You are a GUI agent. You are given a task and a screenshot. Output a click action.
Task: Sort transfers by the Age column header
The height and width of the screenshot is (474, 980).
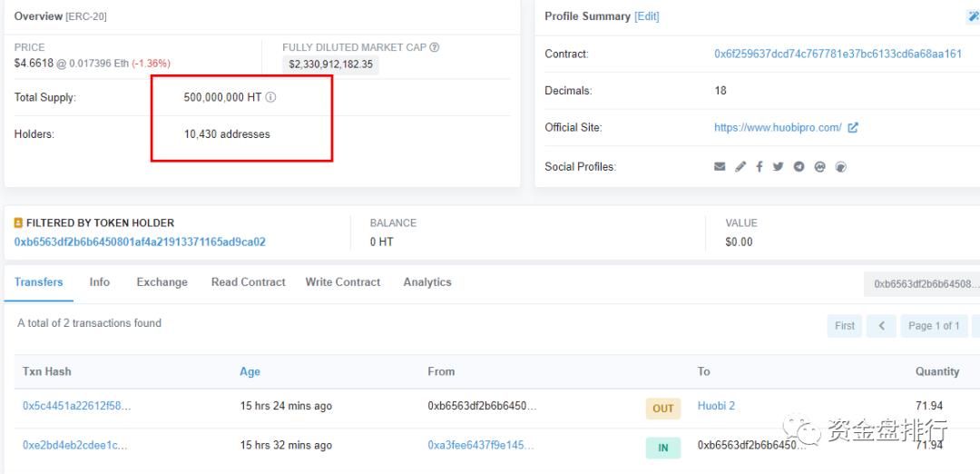tap(250, 371)
